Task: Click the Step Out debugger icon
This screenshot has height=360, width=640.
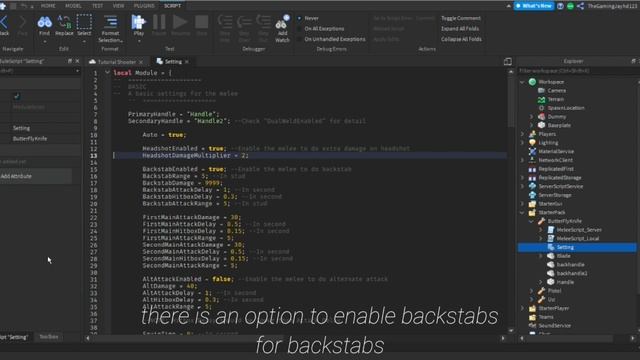Action: (x=263, y=22)
